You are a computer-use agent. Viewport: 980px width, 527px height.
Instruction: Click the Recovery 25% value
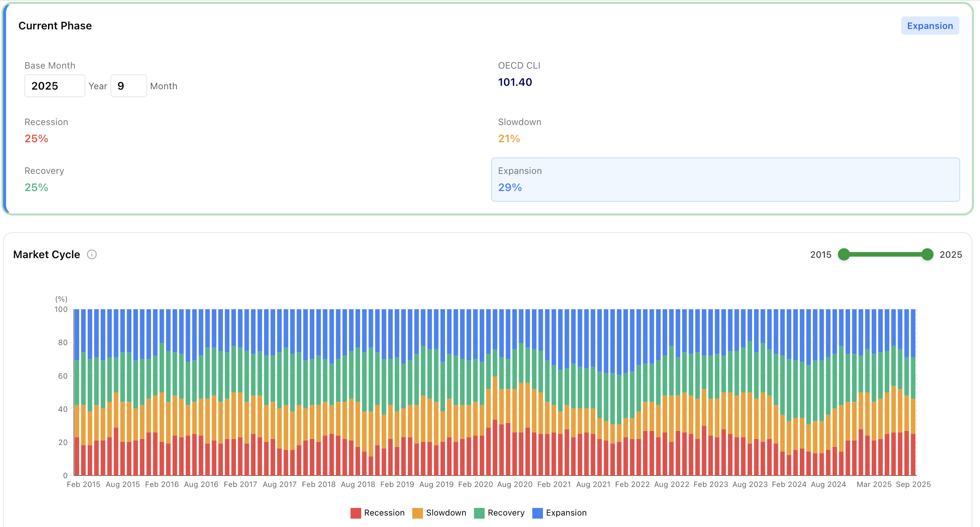coord(36,187)
